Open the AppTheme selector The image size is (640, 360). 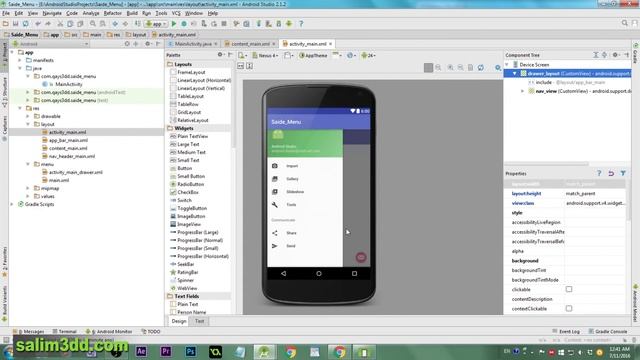coord(313,55)
